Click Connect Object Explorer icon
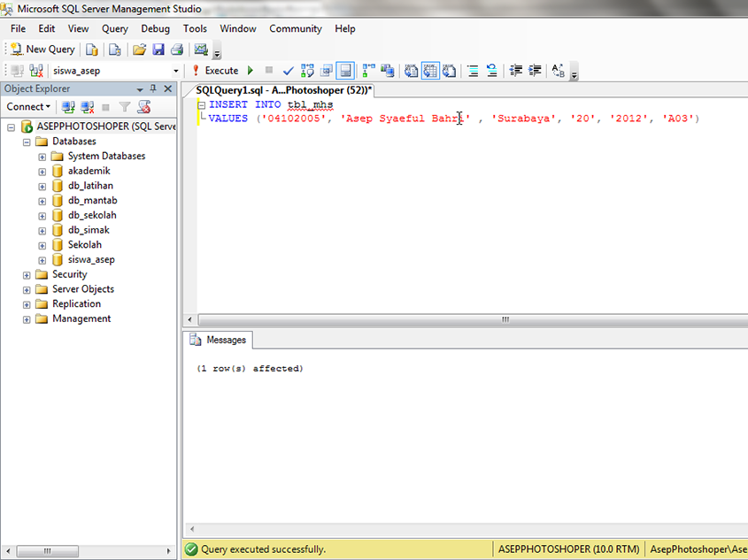 click(68, 107)
